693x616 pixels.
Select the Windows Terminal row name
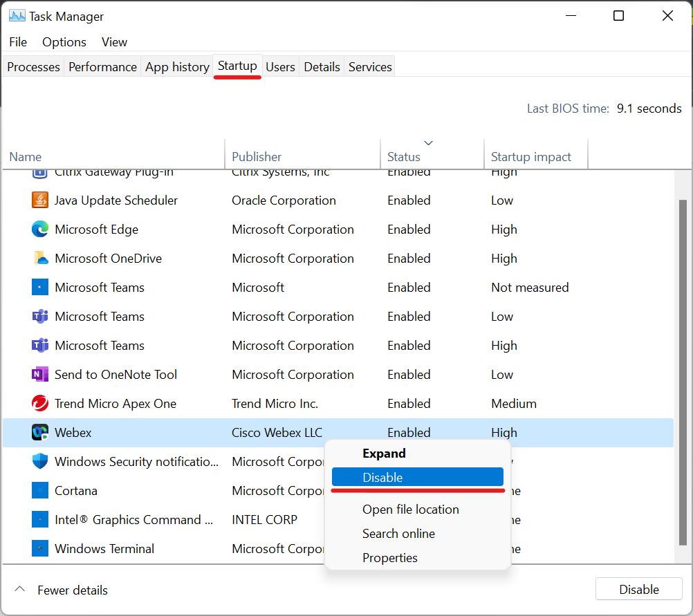click(x=104, y=549)
